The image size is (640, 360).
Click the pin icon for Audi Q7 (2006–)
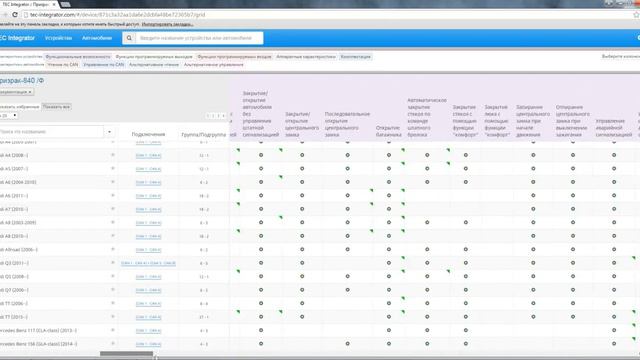pyautogui.click(x=113, y=290)
